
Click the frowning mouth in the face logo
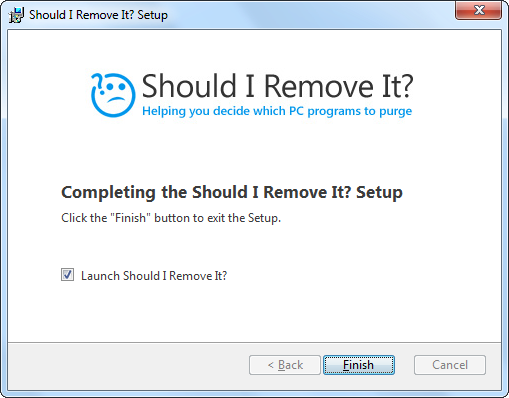coord(116,99)
